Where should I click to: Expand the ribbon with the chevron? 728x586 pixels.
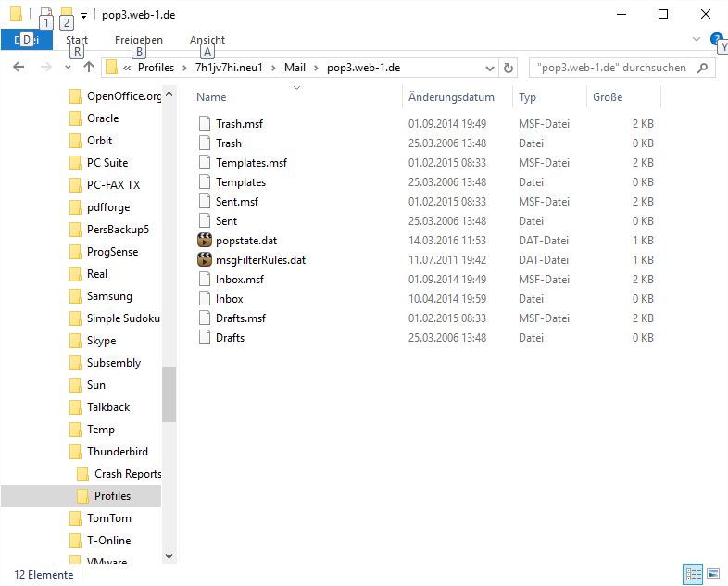(x=697, y=40)
